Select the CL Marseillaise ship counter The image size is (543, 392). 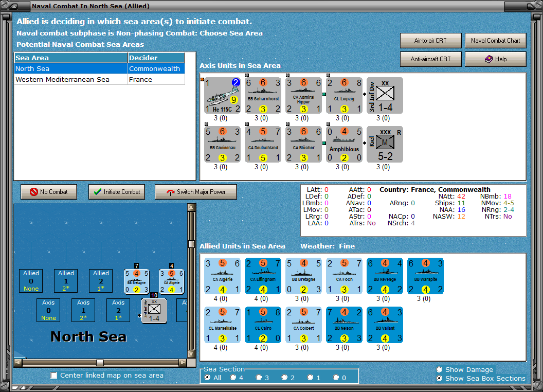pyautogui.click(x=222, y=325)
